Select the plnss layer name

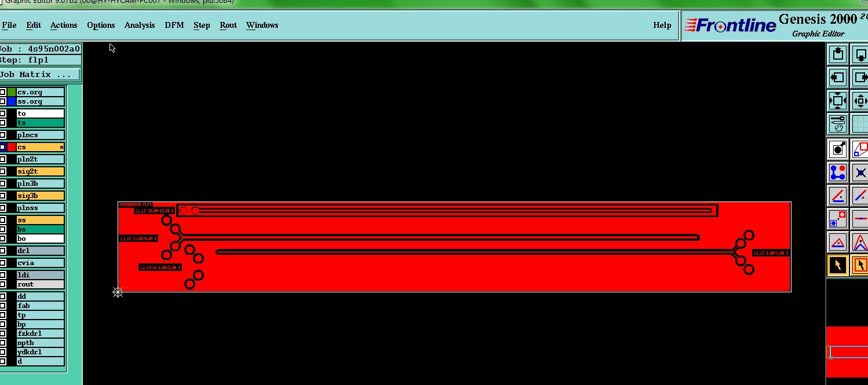tap(40, 208)
